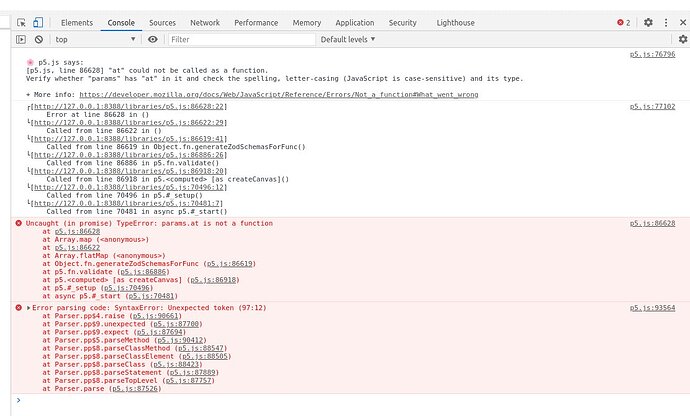Open stack link p5.js:86619:41

click(x=129, y=139)
